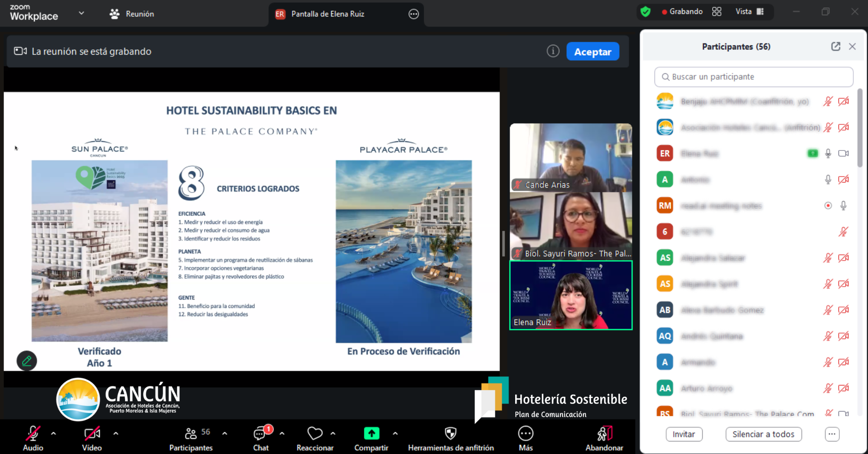Open the encryption shield icon
Screen dimensions: 868x454
(x=645, y=12)
